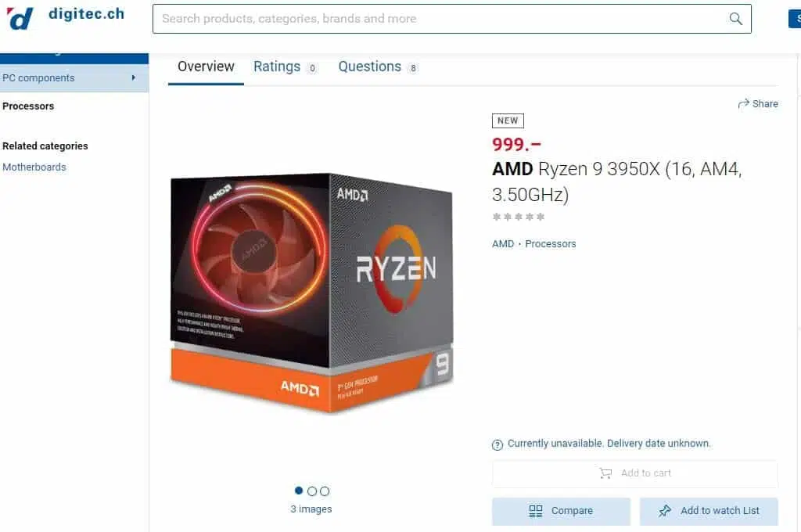Screen dimensions: 801x532
Task: Click the shopping cart icon
Action: [x=606, y=473]
